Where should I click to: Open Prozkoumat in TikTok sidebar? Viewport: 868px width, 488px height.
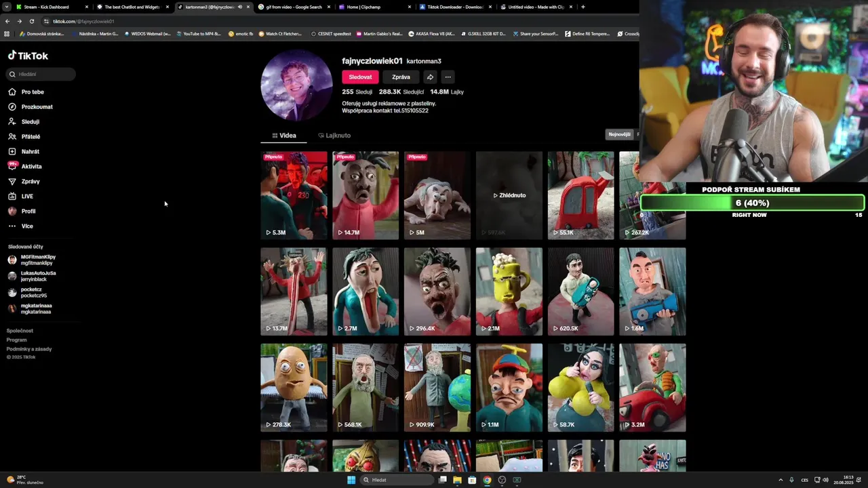click(x=31, y=107)
